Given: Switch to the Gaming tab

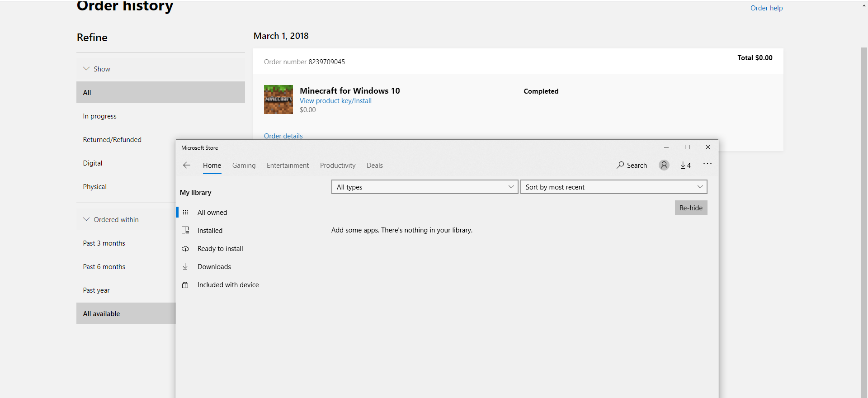Looking at the screenshot, I should pos(244,166).
